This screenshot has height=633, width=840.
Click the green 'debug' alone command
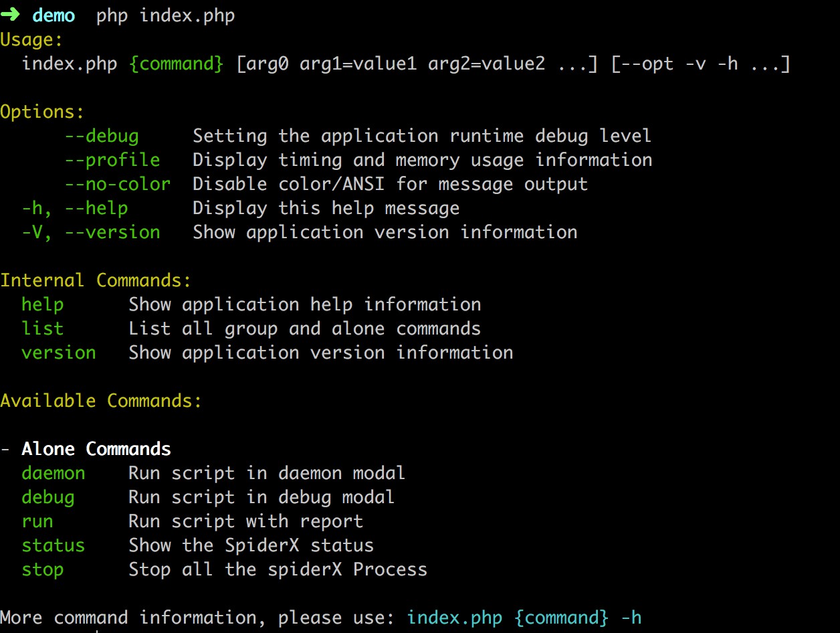point(48,498)
